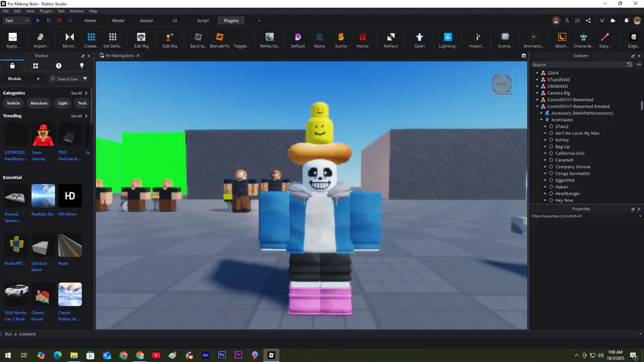This screenshot has height=362, width=644.
Task: Click the Reflection plugin icon
Action: 270,37
